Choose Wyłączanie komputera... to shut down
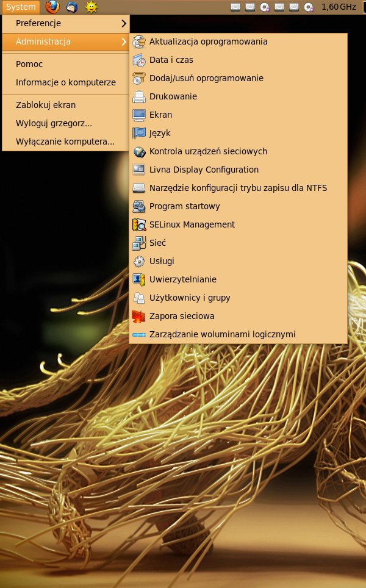 click(66, 142)
